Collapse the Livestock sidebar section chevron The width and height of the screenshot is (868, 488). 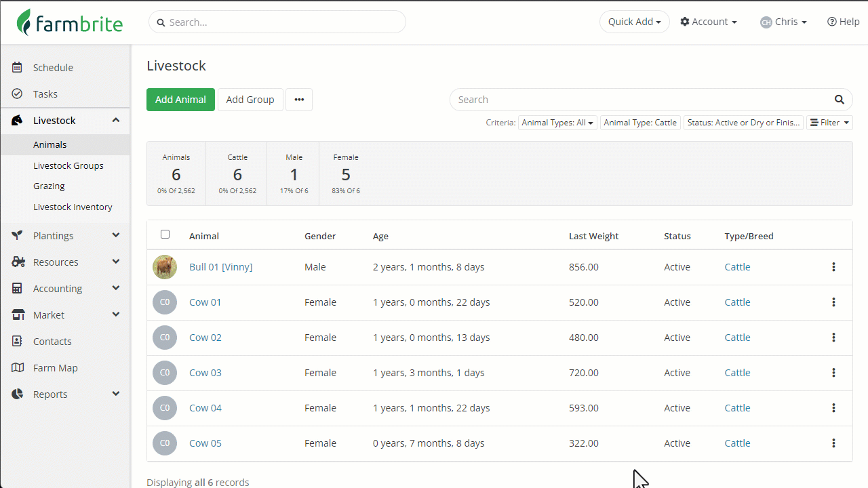pos(116,121)
